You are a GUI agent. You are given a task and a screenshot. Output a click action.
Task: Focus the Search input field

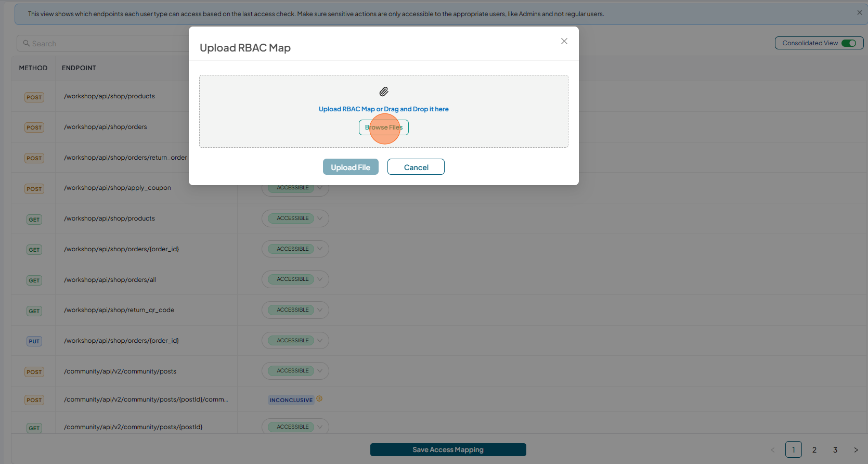tap(104, 44)
